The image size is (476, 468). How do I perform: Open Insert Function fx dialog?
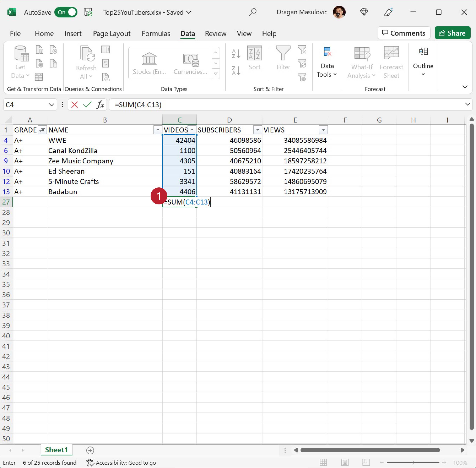click(x=100, y=105)
